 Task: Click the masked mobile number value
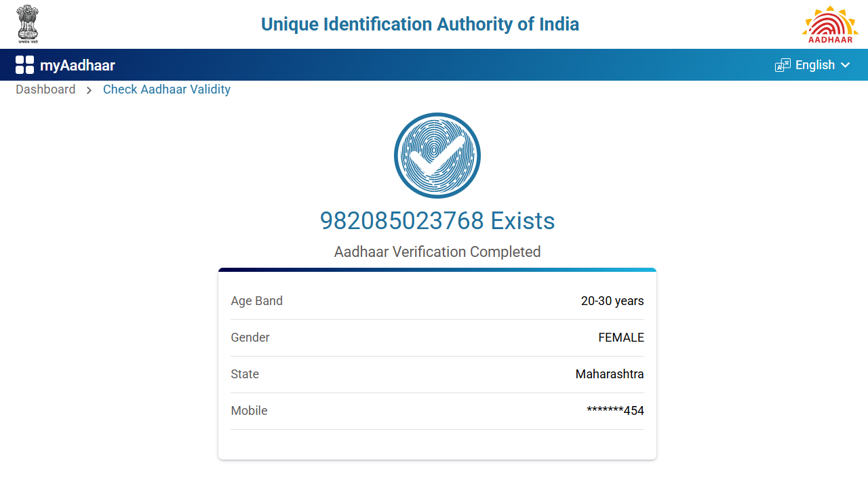(615, 411)
